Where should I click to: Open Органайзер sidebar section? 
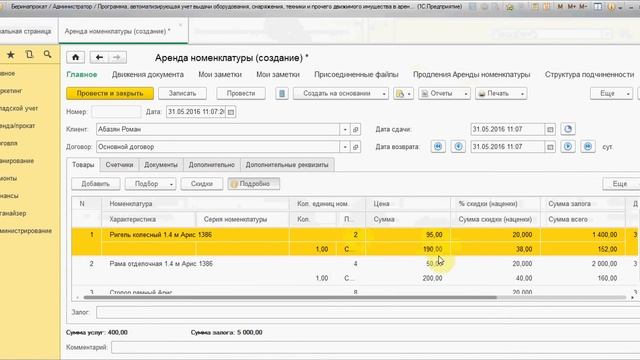tap(13, 213)
